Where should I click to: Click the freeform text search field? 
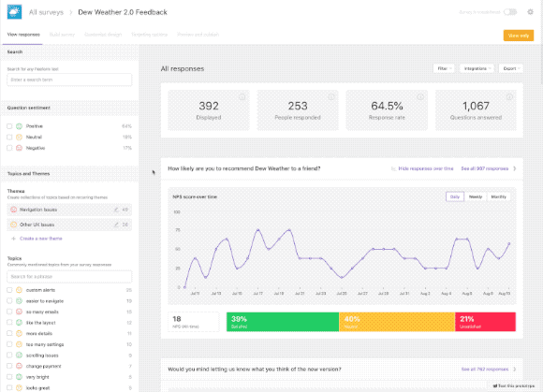(x=69, y=80)
